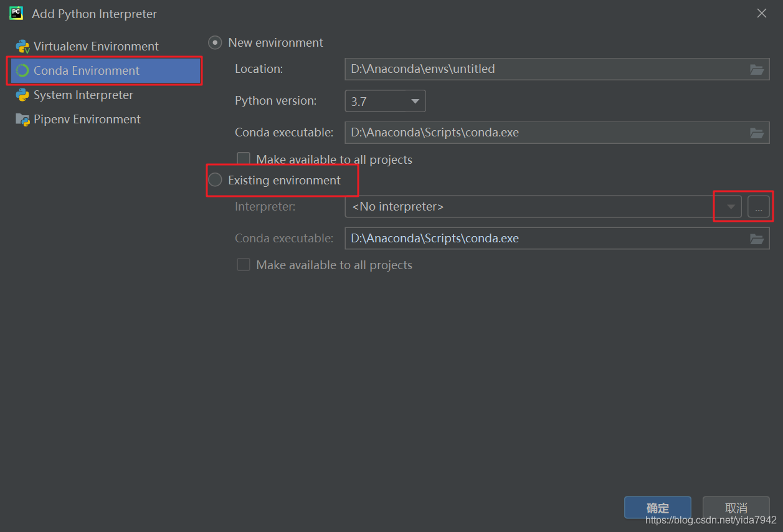Screen dimensions: 783x532
Task: Click the Virtualenv Environment Python icon
Action: click(x=23, y=46)
